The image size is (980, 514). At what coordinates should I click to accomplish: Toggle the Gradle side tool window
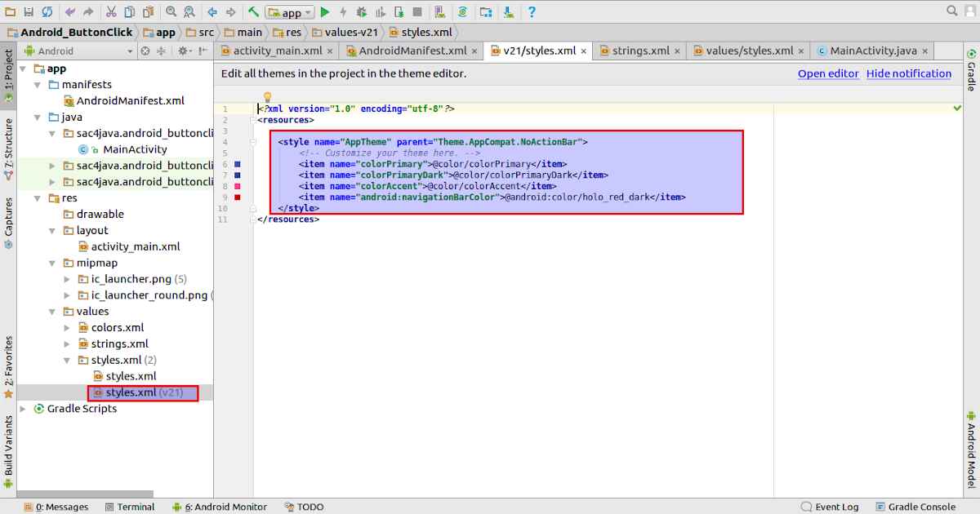click(x=972, y=69)
